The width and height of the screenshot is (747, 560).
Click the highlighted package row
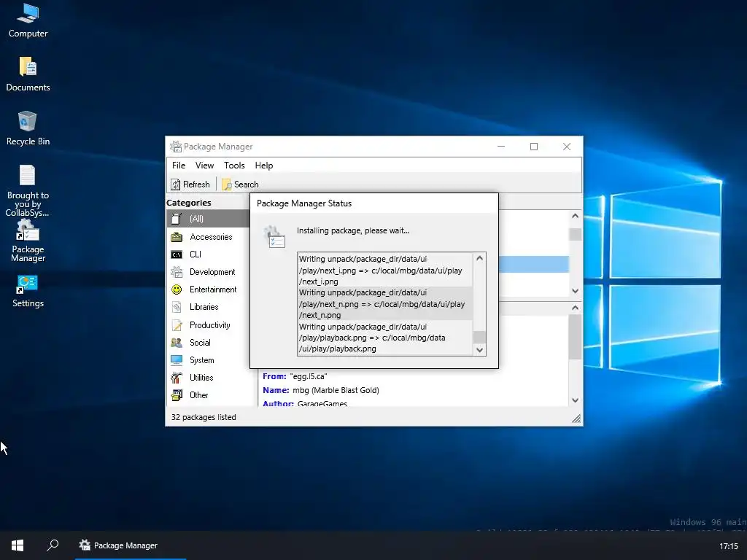tap(533, 264)
